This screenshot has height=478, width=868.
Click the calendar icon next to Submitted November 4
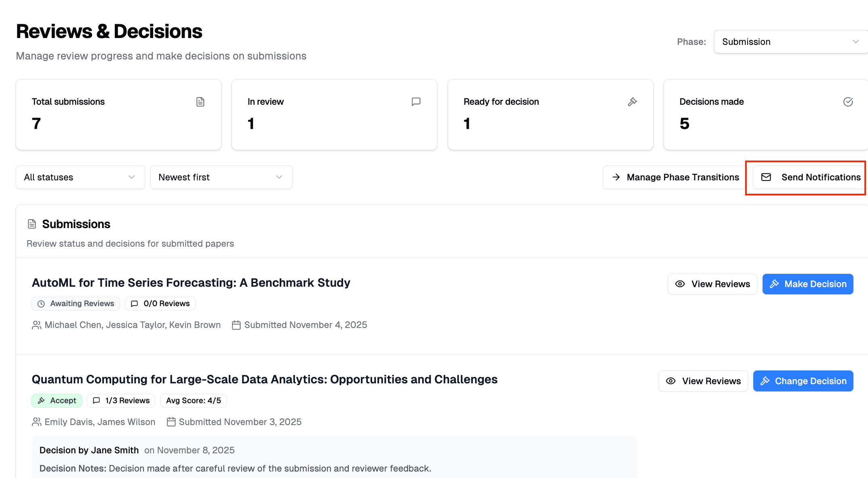tap(236, 325)
